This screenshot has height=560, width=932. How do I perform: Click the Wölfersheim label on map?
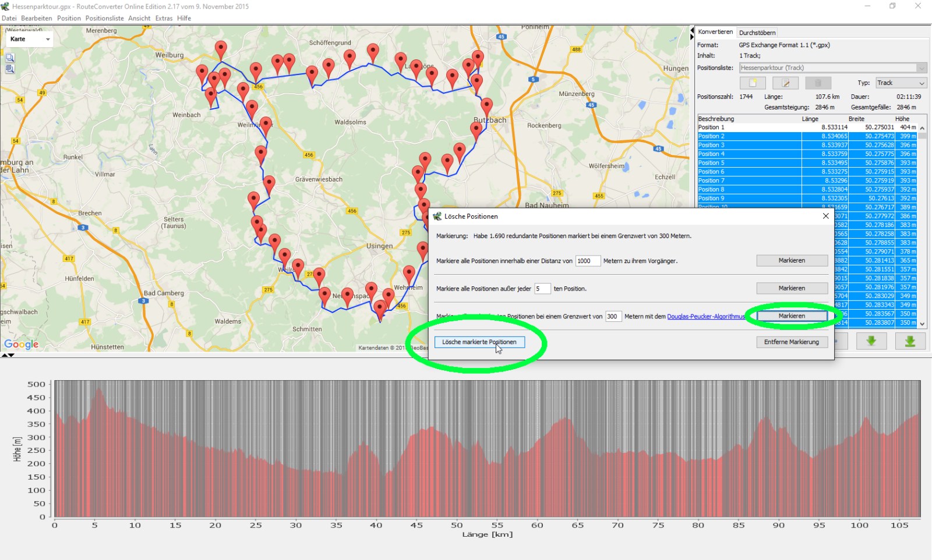[x=606, y=166]
